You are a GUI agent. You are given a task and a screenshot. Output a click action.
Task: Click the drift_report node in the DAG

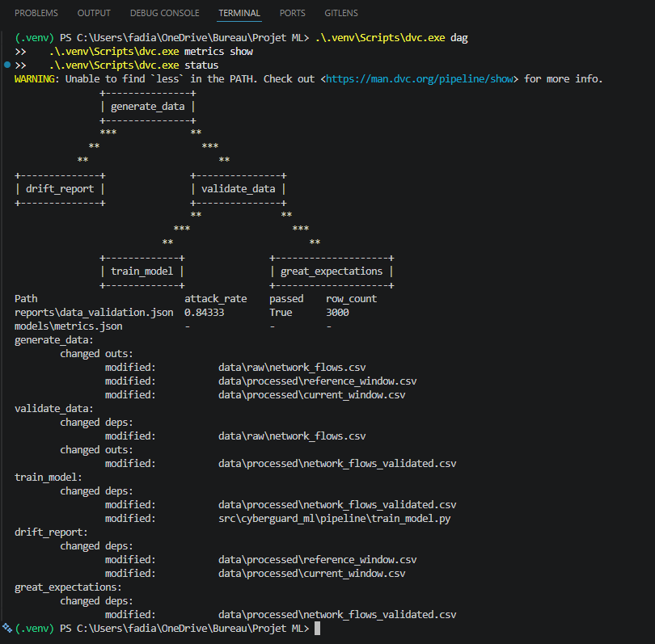pos(60,189)
